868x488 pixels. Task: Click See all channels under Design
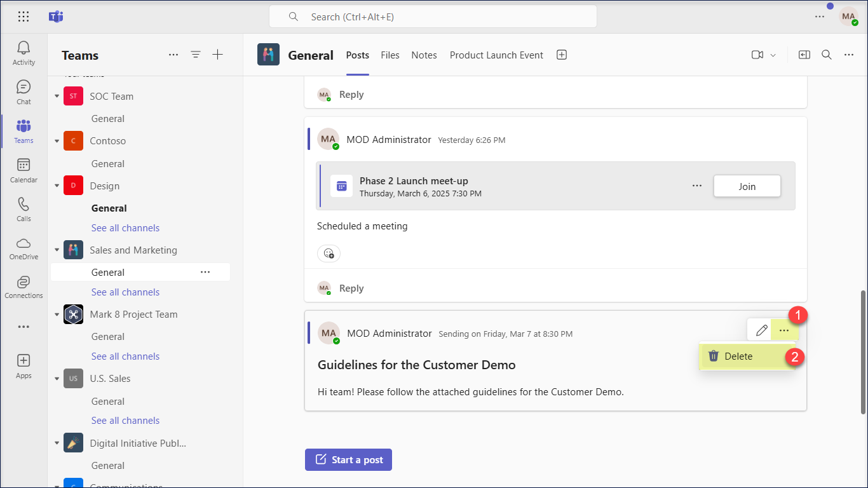click(x=125, y=228)
